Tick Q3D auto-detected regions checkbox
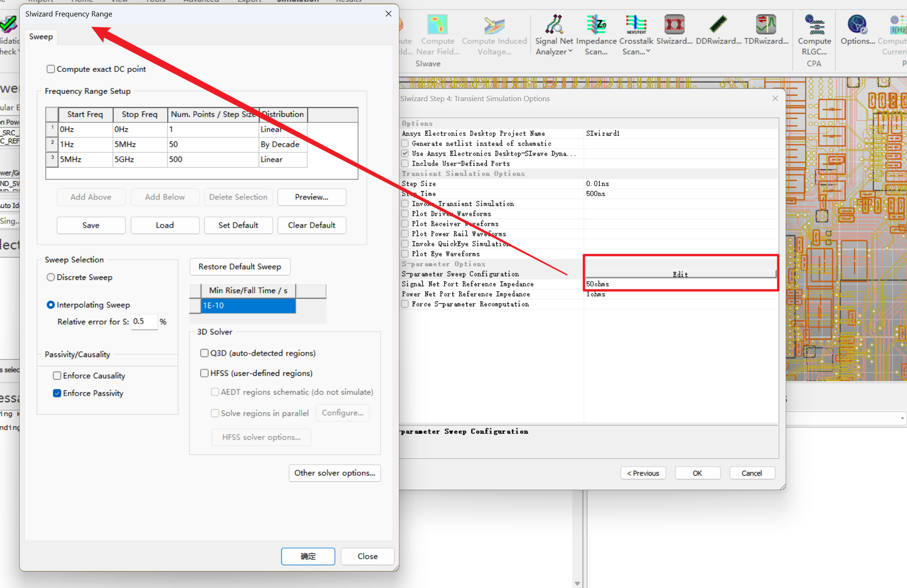 pos(204,353)
